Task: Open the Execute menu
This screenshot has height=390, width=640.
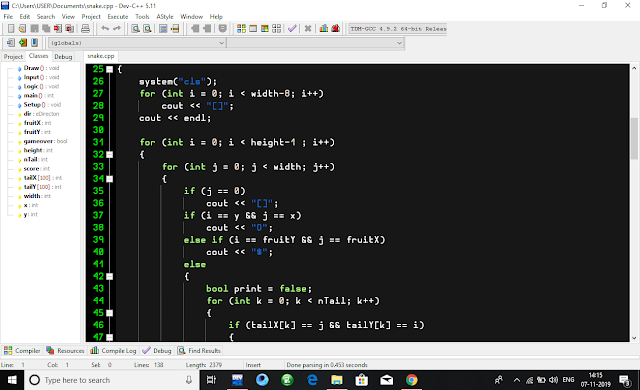Action: (x=118, y=17)
